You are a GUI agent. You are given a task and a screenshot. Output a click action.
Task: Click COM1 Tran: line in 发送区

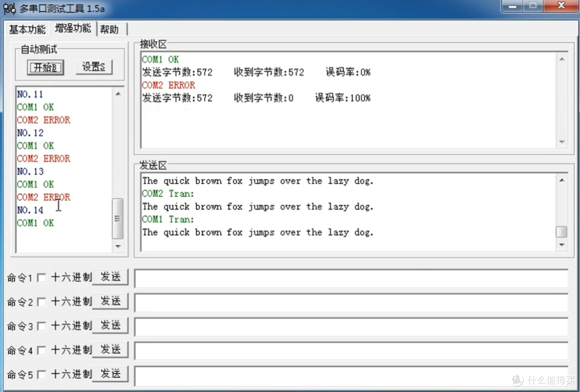tap(168, 219)
